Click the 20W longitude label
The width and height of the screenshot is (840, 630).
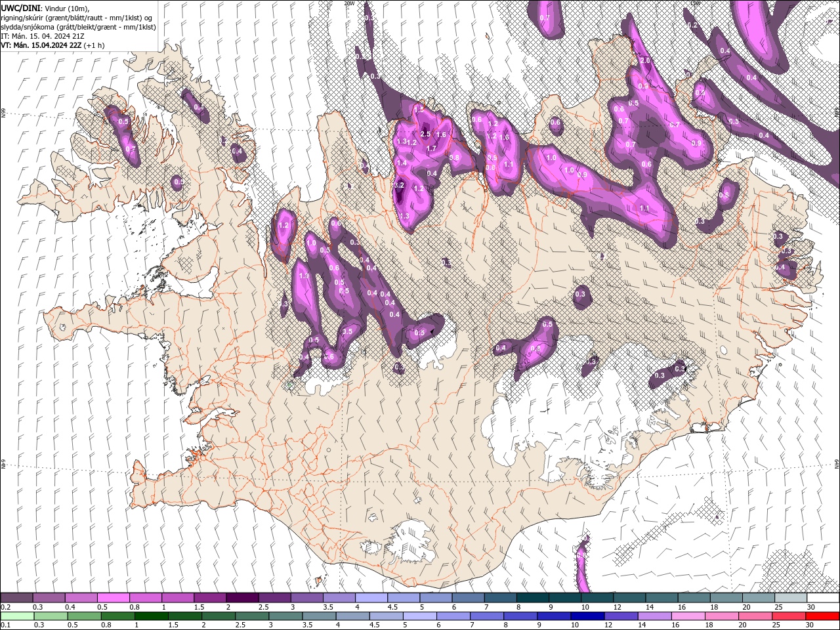(x=349, y=3)
